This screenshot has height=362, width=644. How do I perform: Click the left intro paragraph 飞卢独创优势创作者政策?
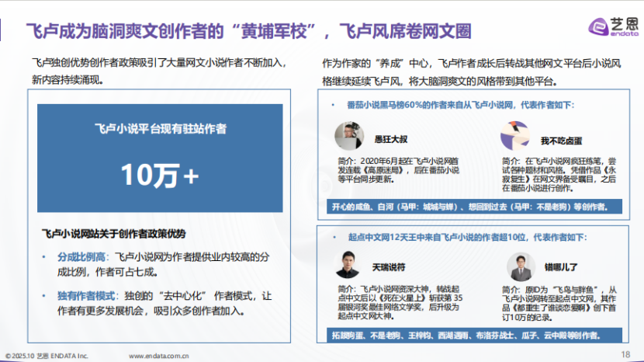[159, 71]
